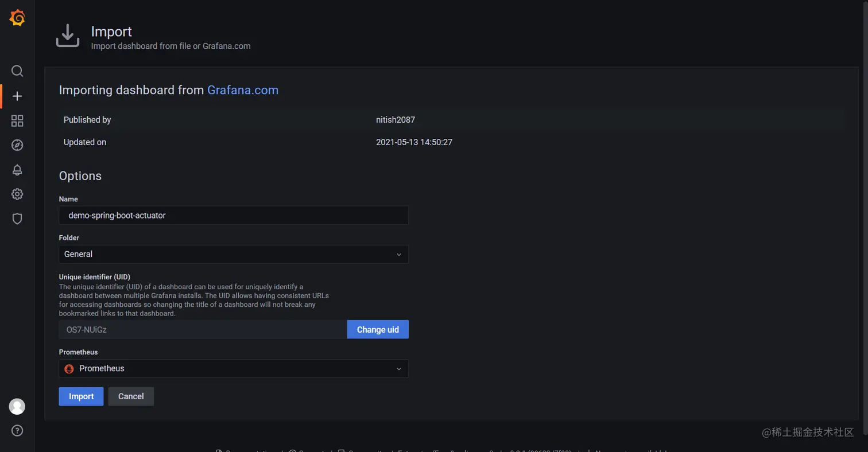Click the blue Import button
The image size is (868, 452).
[x=81, y=396]
